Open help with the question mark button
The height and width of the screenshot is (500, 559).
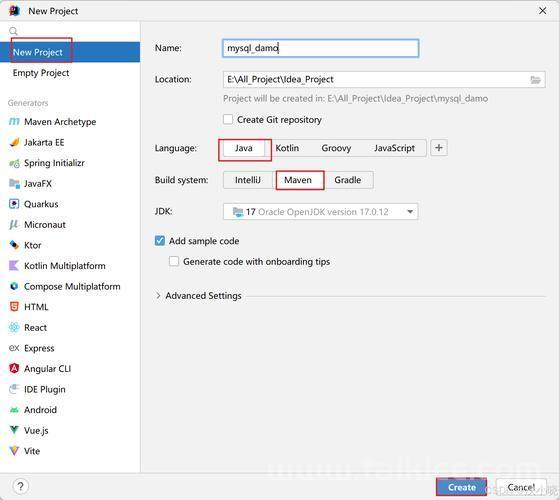(x=21, y=486)
